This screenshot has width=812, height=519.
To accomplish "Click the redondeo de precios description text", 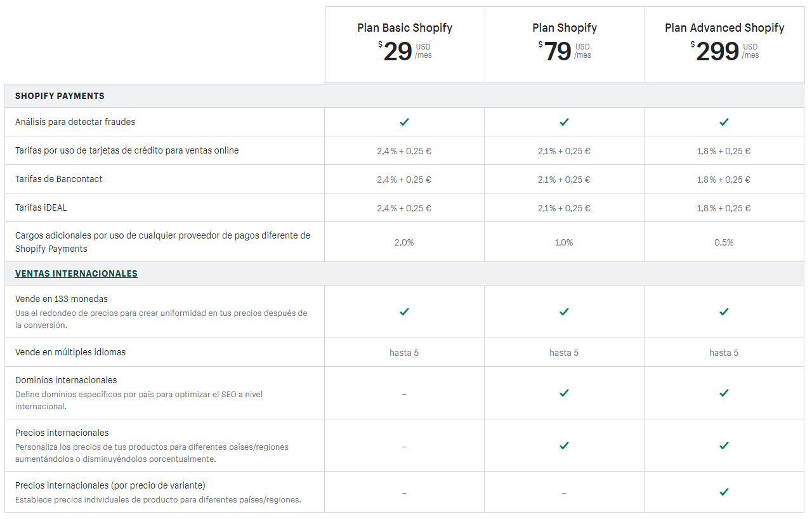I will click(x=161, y=319).
